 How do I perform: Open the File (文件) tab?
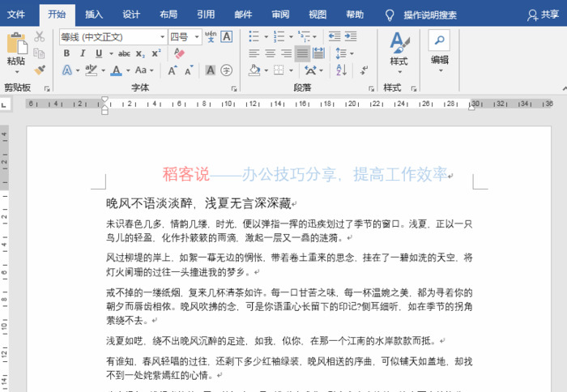pyautogui.click(x=16, y=15)
